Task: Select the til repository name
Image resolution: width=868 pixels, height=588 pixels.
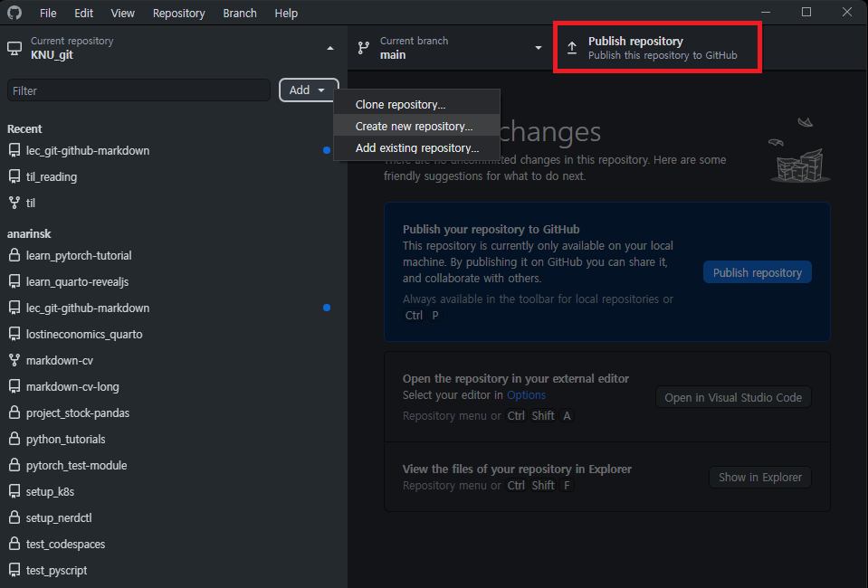Action: pos(31,203)
